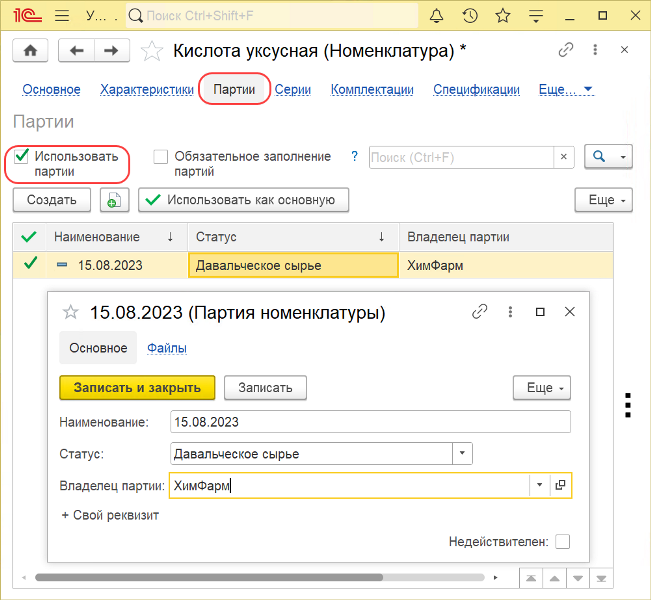Open Комплектации section
This screenshot has width=651, height=600.
372,89
